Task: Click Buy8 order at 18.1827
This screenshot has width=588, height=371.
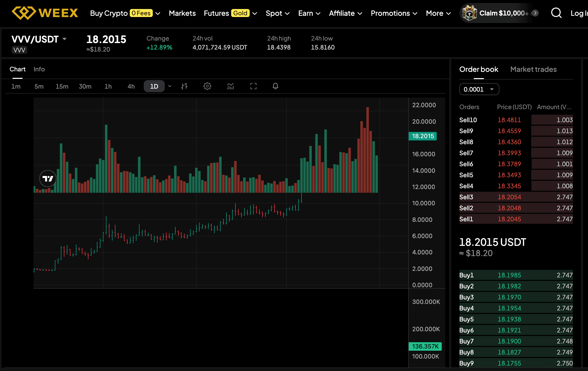Action: click(x=516, y=352)
